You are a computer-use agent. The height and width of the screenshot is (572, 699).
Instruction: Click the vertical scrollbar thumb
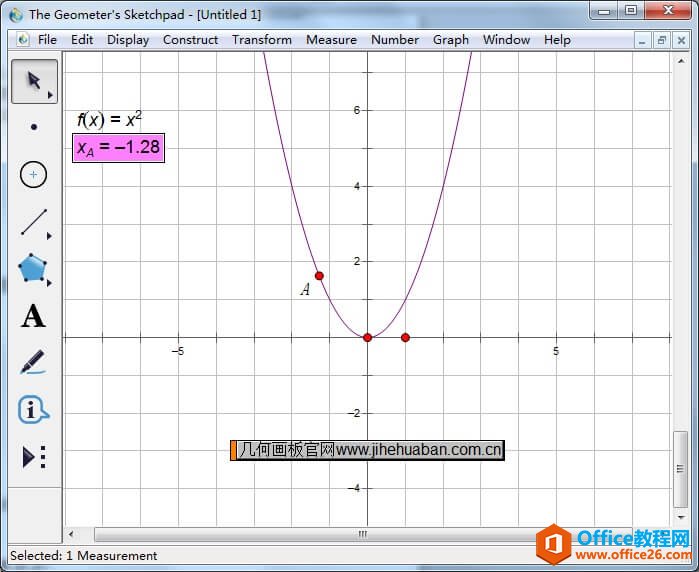[681, 469]
